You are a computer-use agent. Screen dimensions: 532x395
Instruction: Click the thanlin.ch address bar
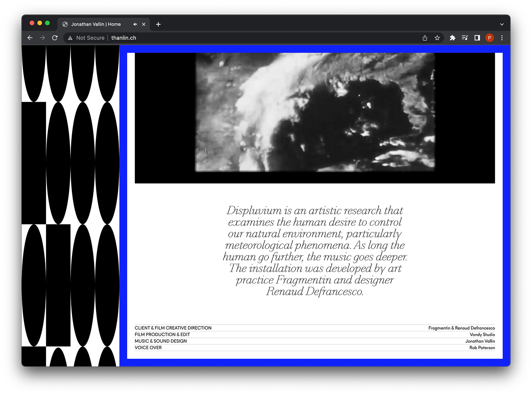tap(248, 38)
